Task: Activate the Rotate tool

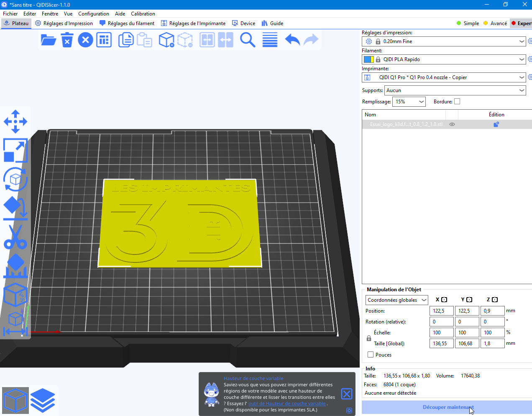Action: click(x=15, y=180)
